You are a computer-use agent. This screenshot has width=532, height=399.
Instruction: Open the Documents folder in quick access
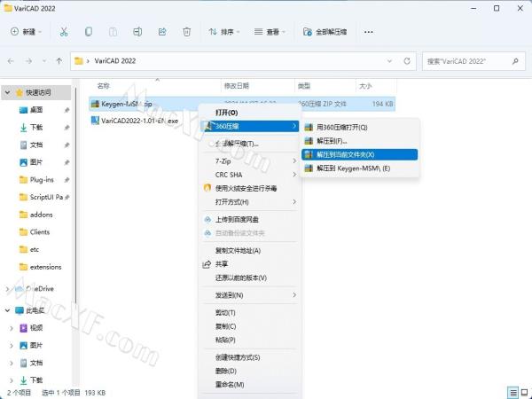pyautogui.click(x=36, y=145)
